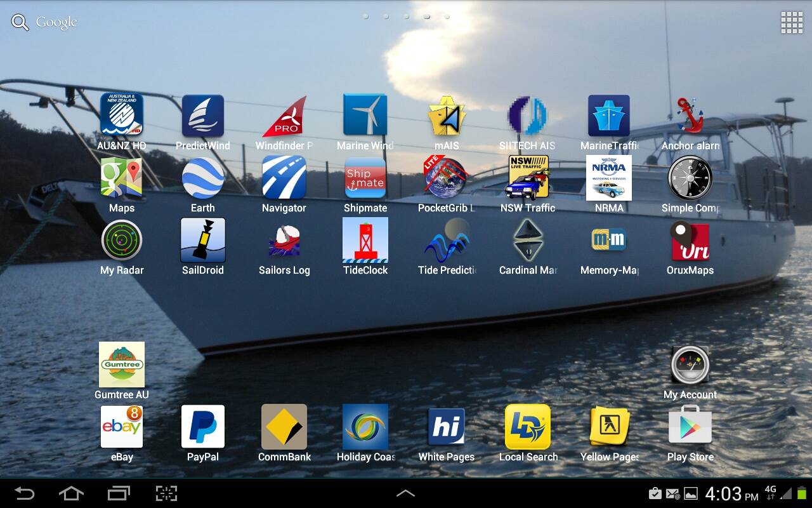Open the Google Maps app
The width and height of the screenshot is (812, 508).
122,178
